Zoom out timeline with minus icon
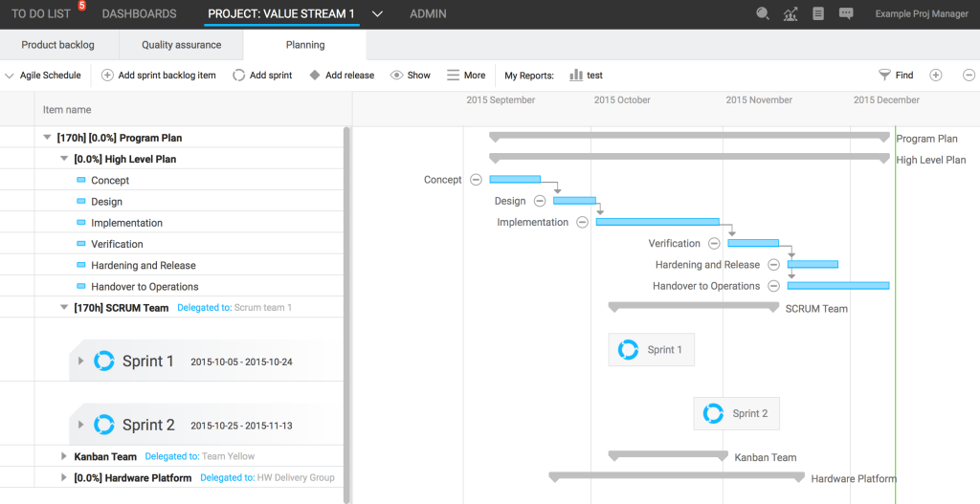The height and width of the screenshot is (504, 980). coord(969,76)
